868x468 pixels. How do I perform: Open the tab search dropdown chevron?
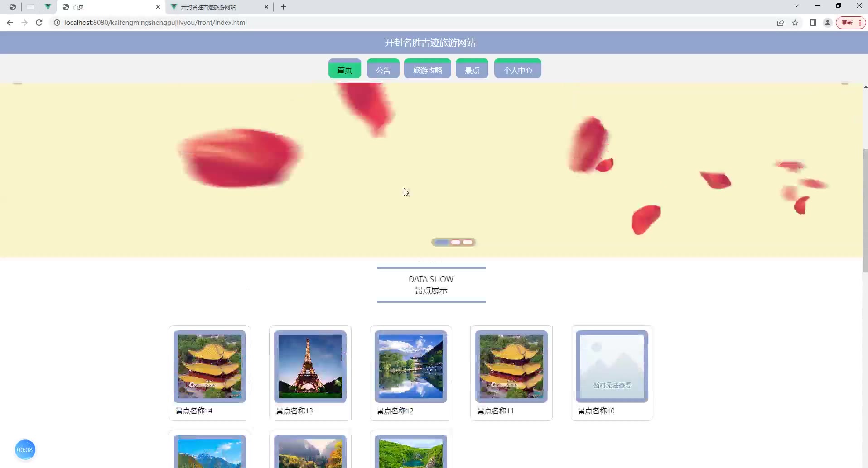(x=797, y=5)
